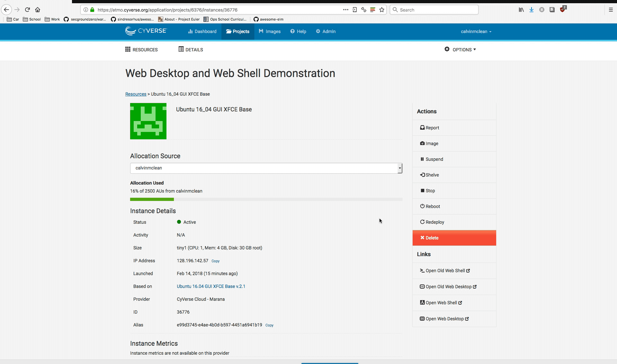Screen dimensions: 617x364
Task: Click the Report action
Action: click(x=454, y=128)
